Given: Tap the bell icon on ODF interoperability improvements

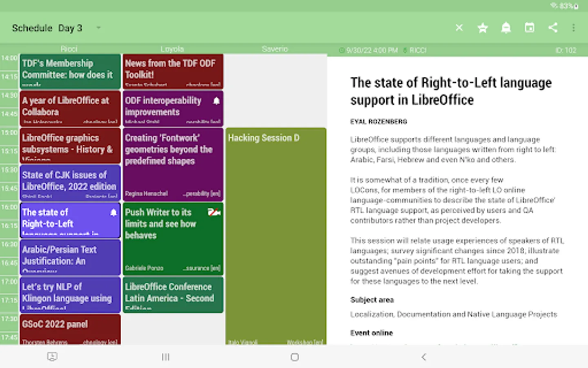Looking at the screenshot, I should coord(216,101).
